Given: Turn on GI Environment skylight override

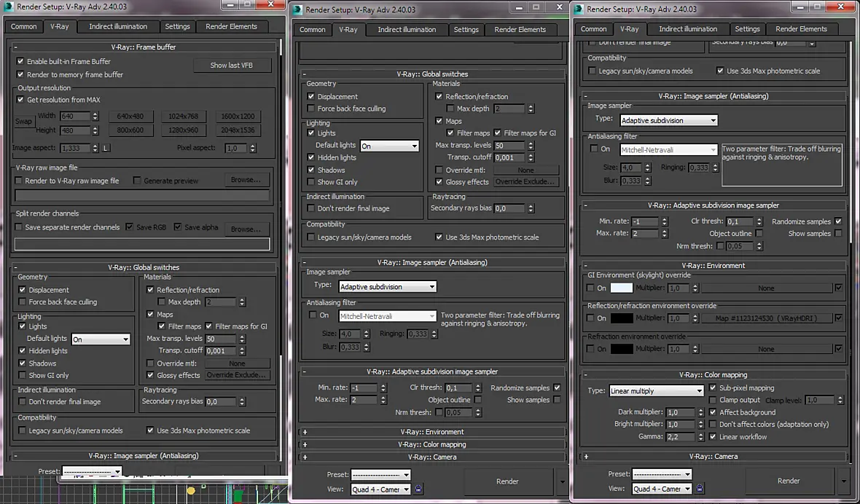Looking at the screenshot, I should tap(590, 288).
